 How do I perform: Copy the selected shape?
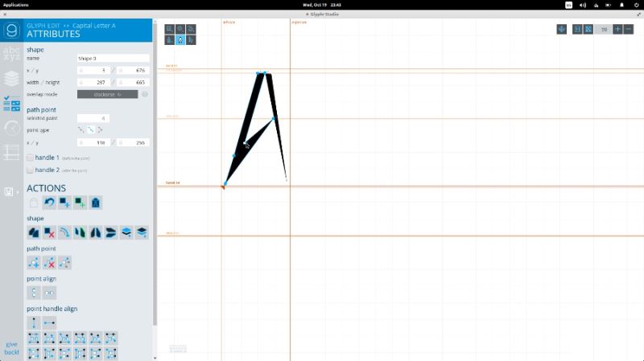34,232
